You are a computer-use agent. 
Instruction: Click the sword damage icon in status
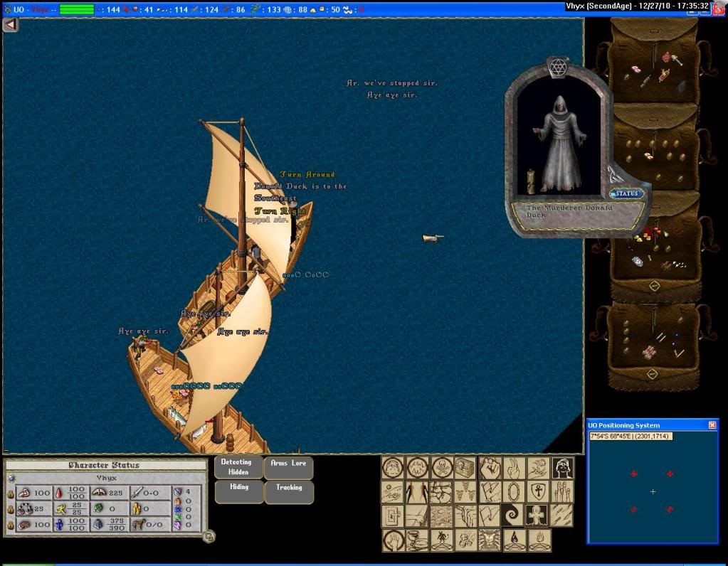click(x=136, y=493)
